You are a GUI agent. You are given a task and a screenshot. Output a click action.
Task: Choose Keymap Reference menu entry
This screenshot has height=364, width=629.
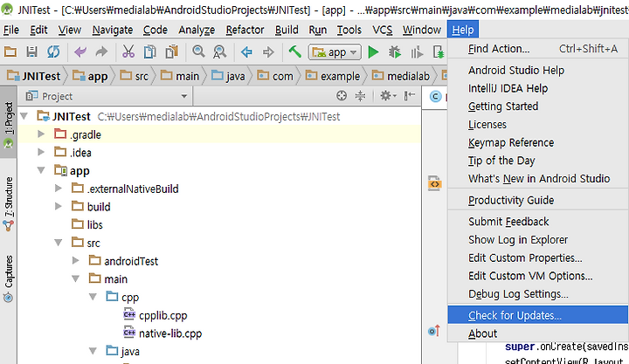pos(537,142)
